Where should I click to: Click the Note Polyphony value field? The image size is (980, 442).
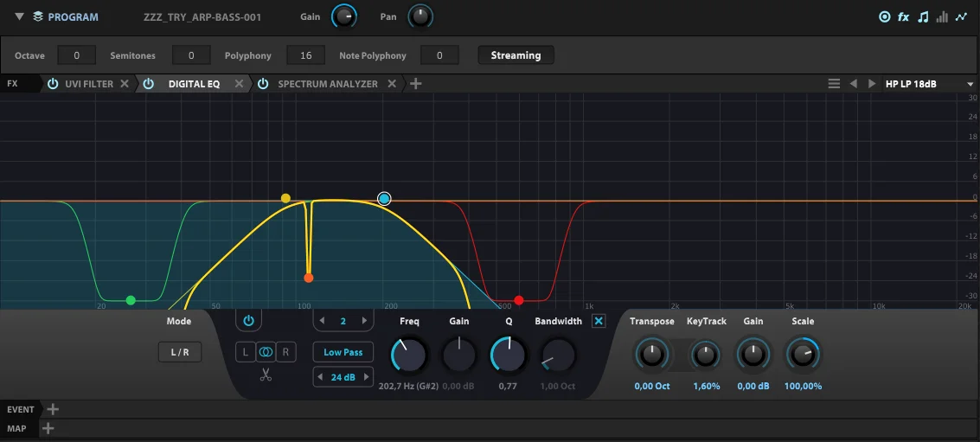(x=439, y=55)
